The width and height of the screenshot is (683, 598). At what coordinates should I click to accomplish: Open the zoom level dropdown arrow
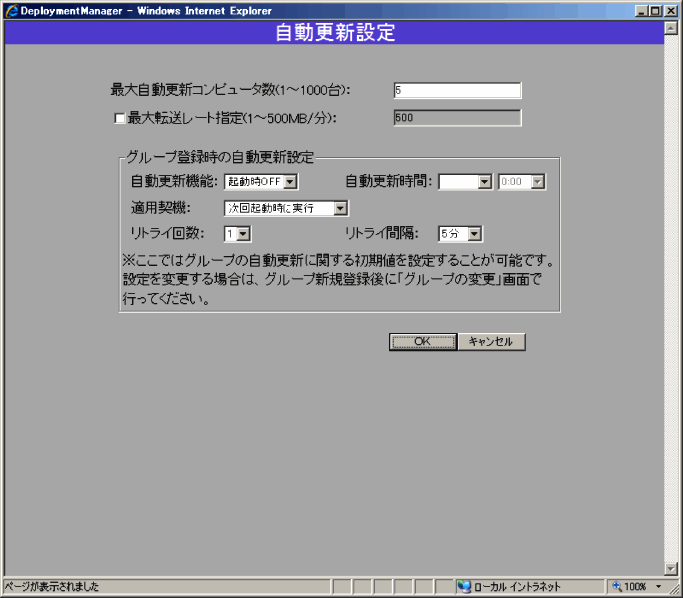[659, 587]
